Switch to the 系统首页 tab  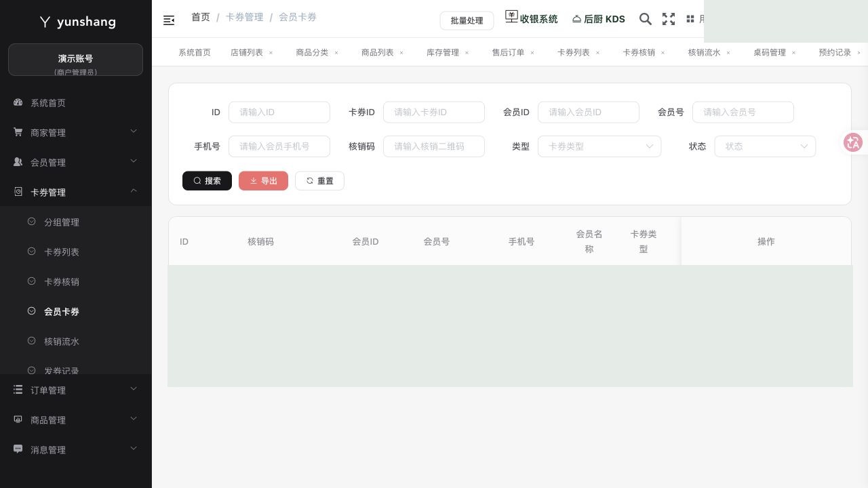click(x=195, y=52)
